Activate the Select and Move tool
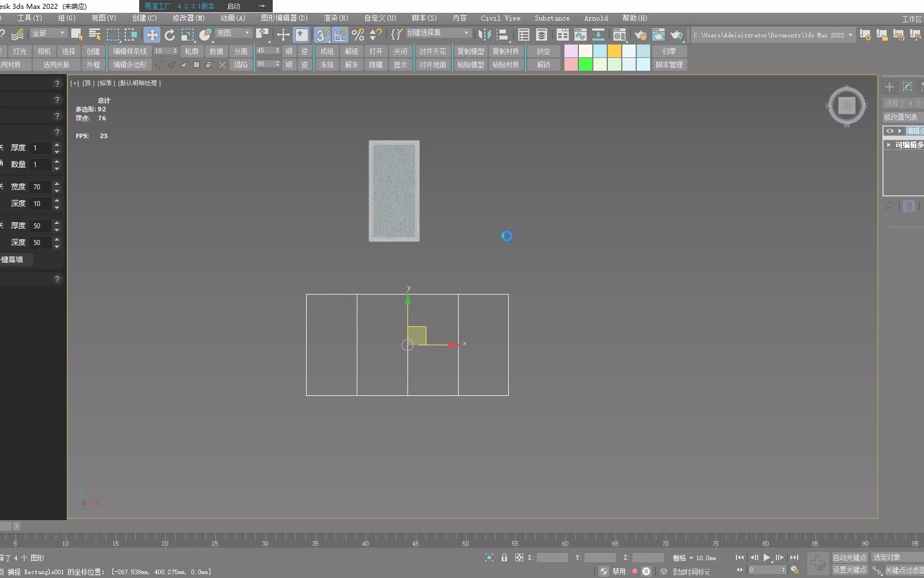 click(151, 35)
